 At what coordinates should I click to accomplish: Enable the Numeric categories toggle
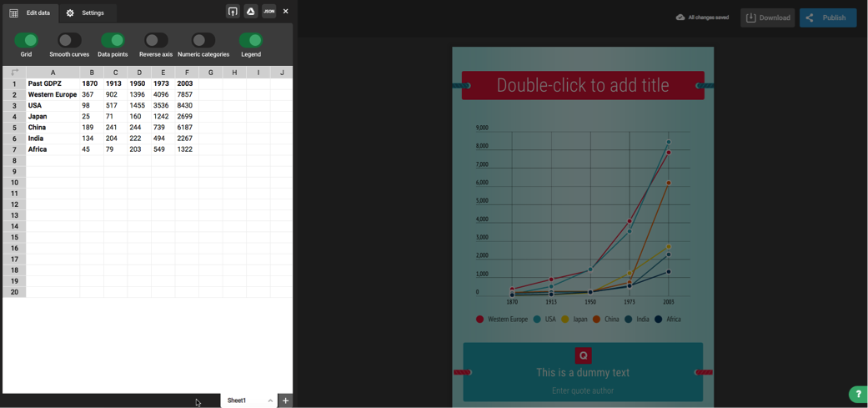click(203, 40)
